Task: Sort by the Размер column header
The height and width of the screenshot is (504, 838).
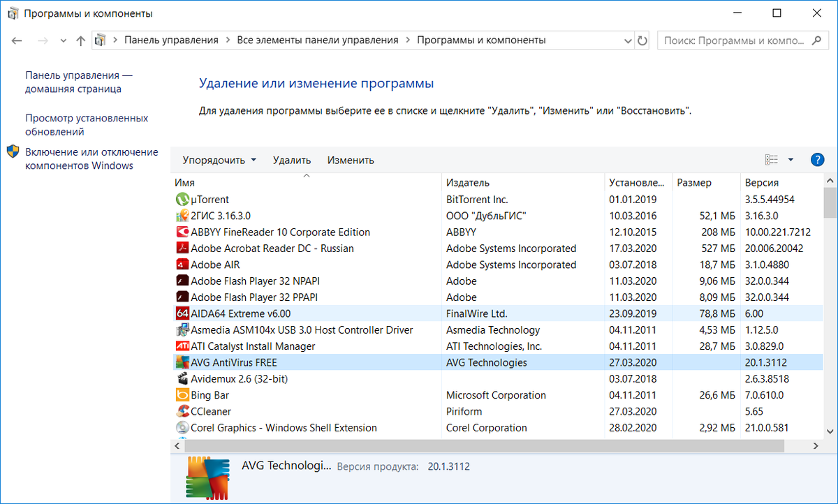Action: click(706, 183)
